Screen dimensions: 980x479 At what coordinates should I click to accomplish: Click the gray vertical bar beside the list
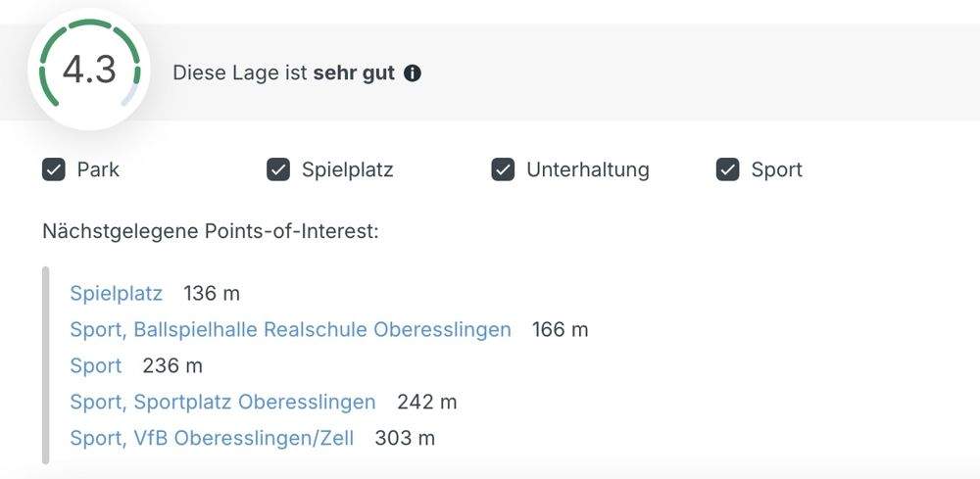tap(46, 364)
